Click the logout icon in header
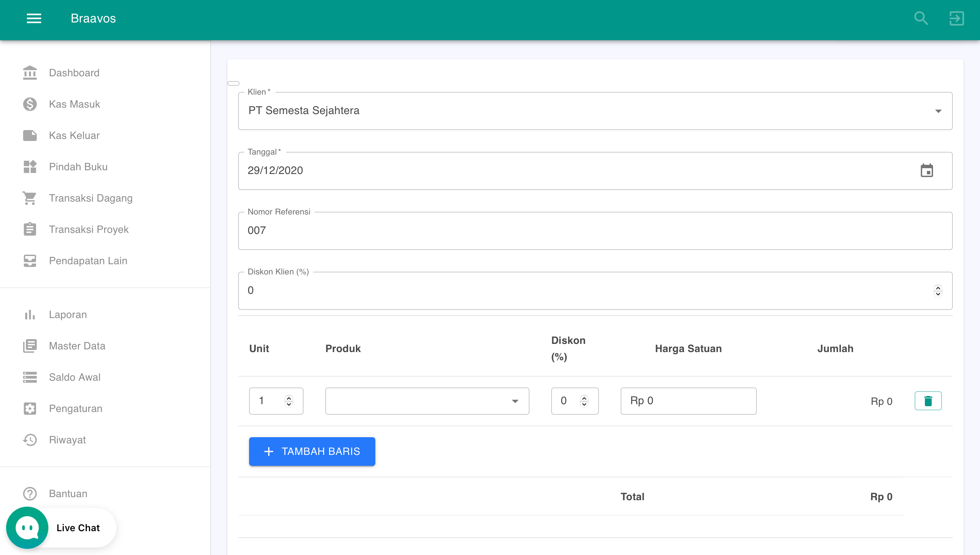The height and width of the screenshot is (555, 980). click(x=956, y=18)
